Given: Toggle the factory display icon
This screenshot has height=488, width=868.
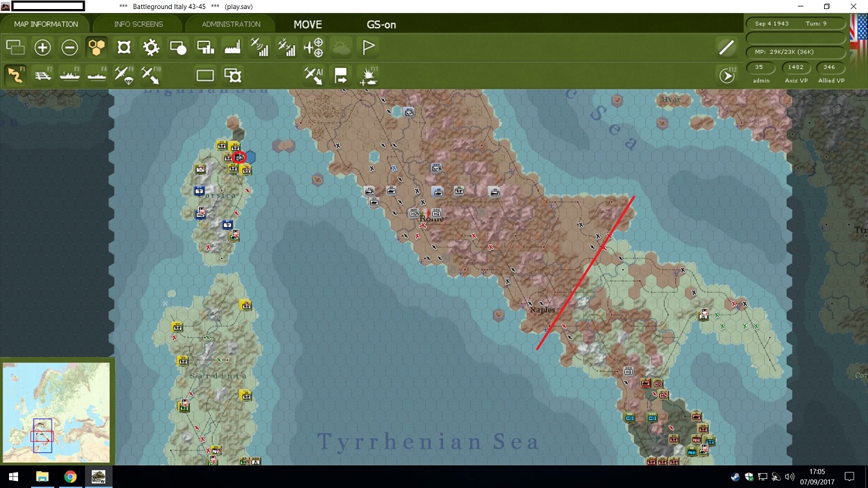Looking at the screenshot, I should click(232, 47).
